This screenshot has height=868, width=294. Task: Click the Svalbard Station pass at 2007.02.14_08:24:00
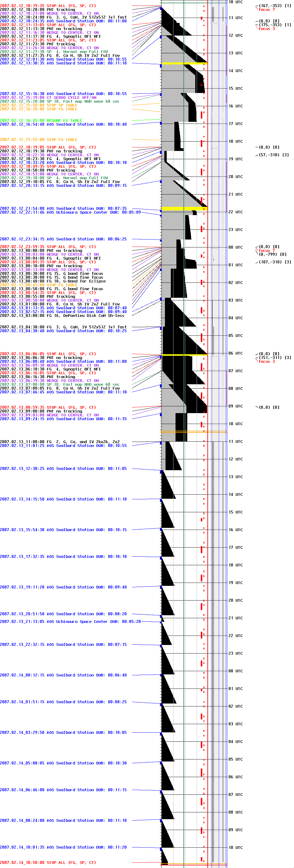click(63, 821)
